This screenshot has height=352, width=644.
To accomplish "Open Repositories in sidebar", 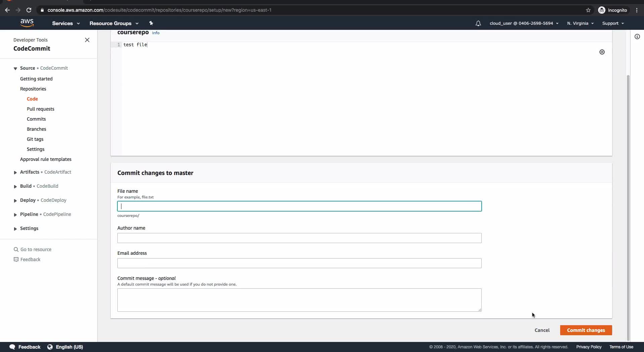I will (x=33, y=89).
